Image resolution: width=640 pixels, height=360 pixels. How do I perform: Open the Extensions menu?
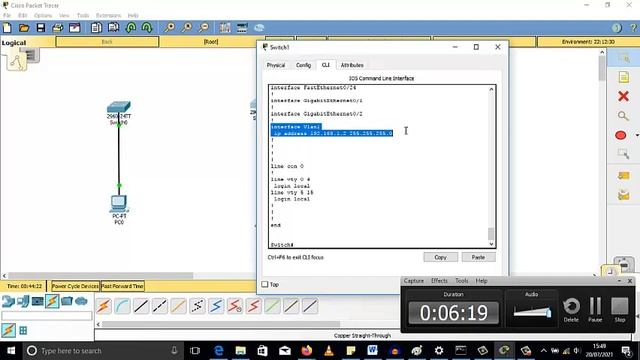109,16
